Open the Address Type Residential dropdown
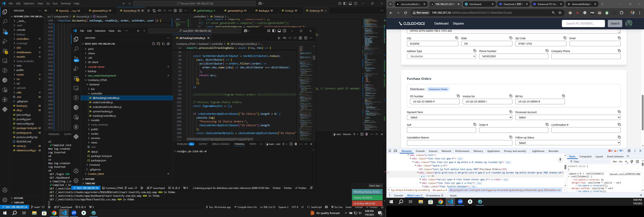644x217 pixels. (441, 56)
